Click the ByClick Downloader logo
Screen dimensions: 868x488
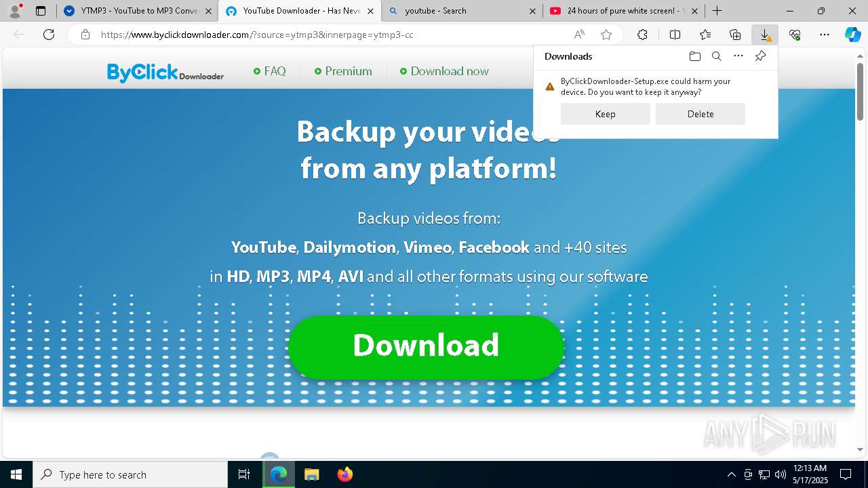point(165,73)
